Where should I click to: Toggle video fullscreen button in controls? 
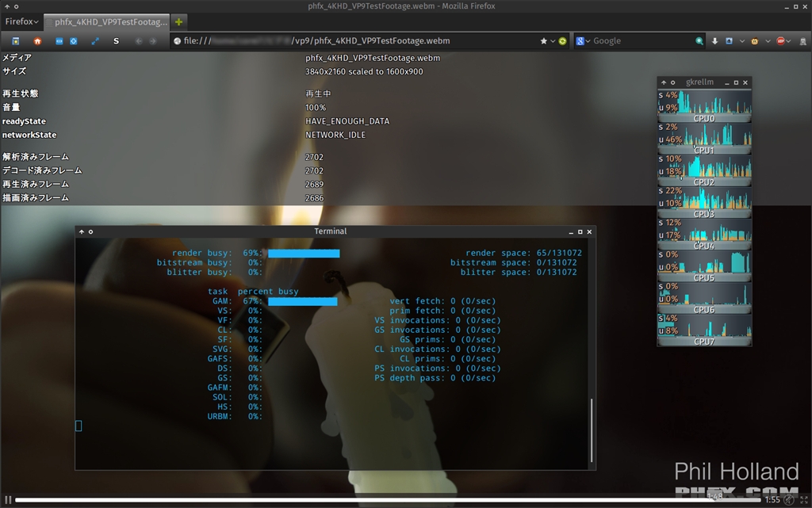tap(804, 500)
